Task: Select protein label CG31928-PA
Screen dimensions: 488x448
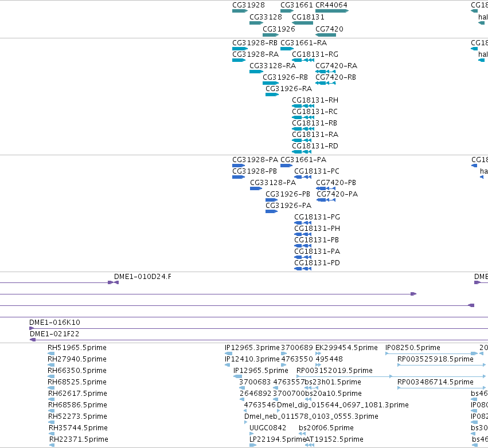Action: (255, 160)
